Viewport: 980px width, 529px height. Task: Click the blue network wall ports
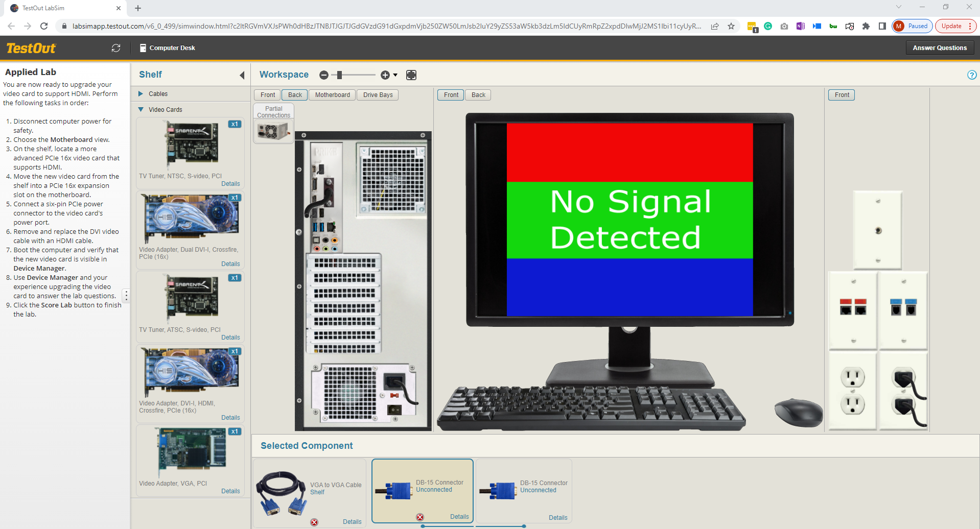(903, 307)
